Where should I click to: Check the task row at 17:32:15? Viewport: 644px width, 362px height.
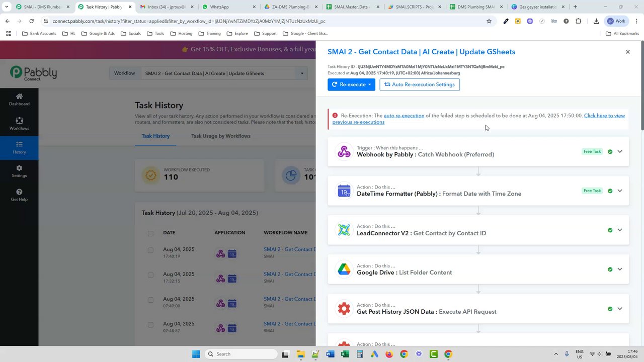point(150,275)
